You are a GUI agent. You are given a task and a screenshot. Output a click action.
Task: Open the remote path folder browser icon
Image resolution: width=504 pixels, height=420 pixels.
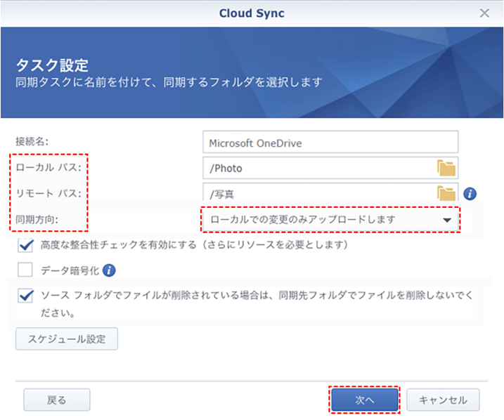click(446, 193)
